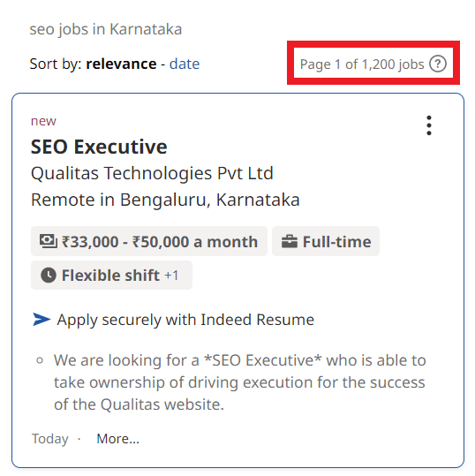Viewport: 475px width, 476px height.
Task: Click the job description snippet about SEO Executive
Action: tap(240, 382)
